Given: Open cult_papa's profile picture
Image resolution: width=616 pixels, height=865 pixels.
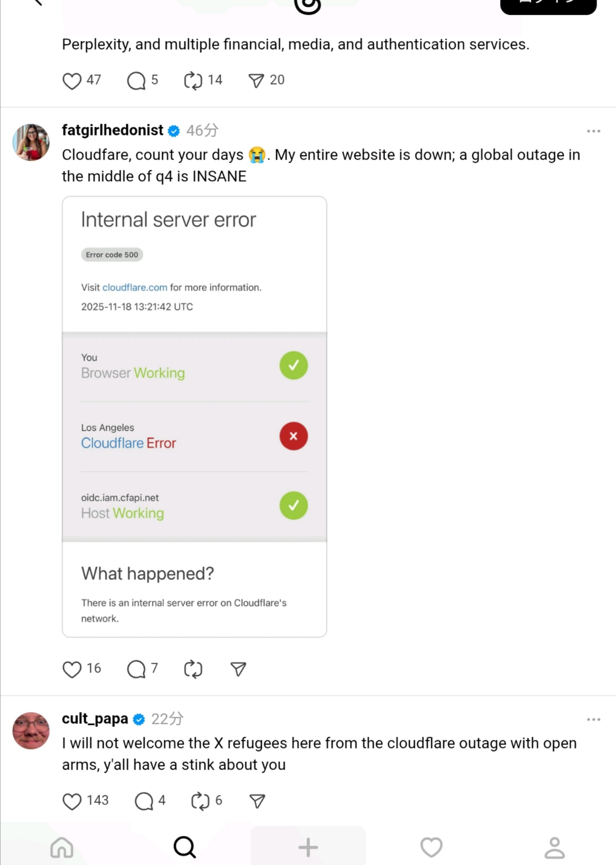Looking at the screenshot, I should click(31, 731).
